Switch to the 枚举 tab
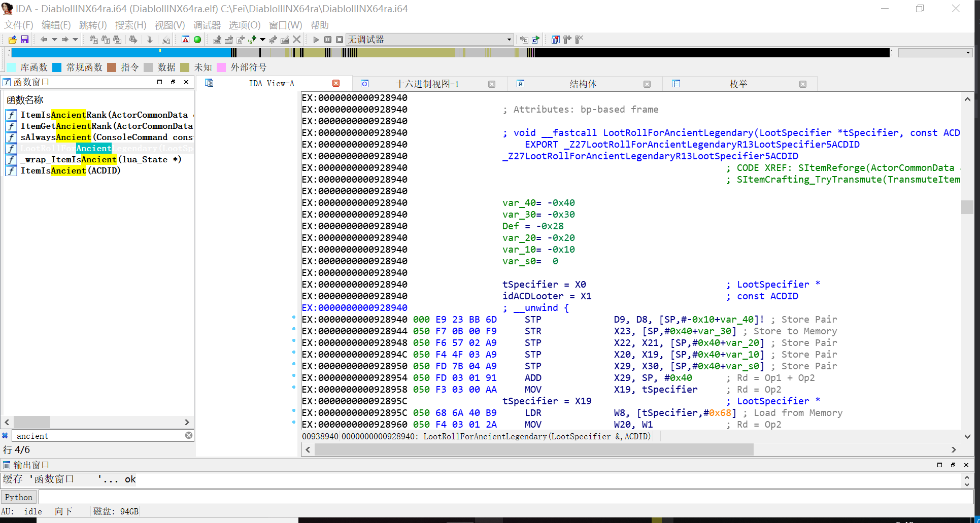The width and height of the screenshot is (980, 523). click(738, 84)
